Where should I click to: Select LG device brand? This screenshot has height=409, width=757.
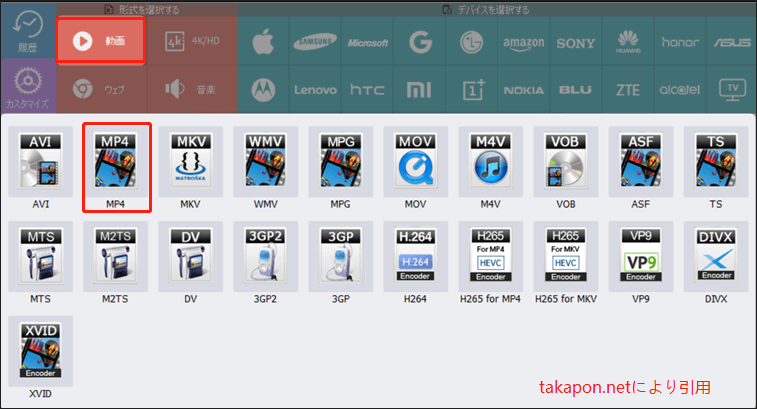pos(472,42)
